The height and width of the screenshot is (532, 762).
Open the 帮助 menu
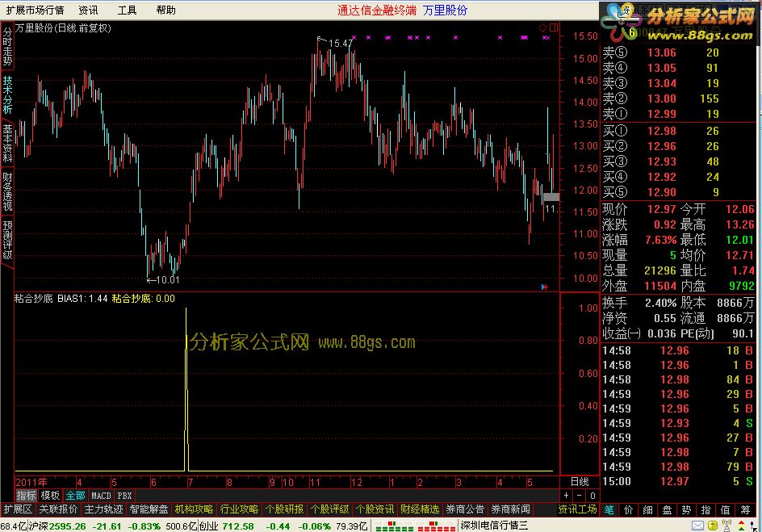[165, 10]
